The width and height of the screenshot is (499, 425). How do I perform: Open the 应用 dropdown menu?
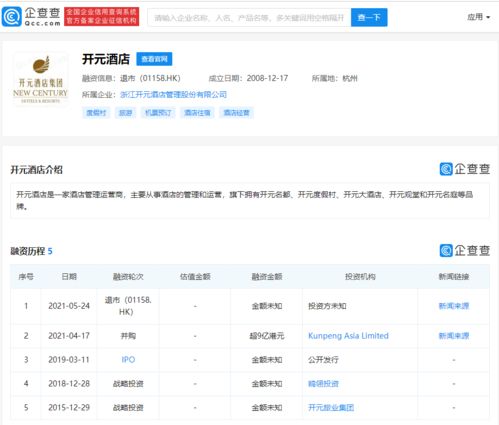tap(478, 17)
